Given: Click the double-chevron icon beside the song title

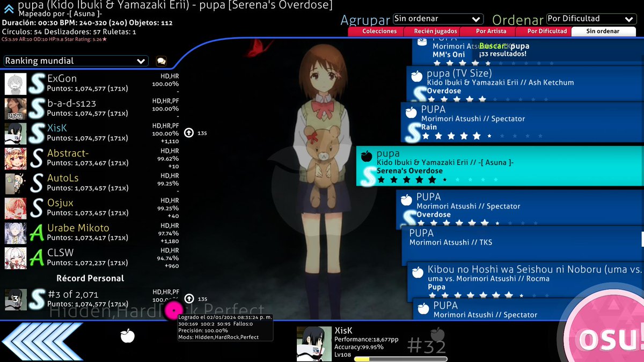Looking at the screenshot, I should [x=9, y=9].
